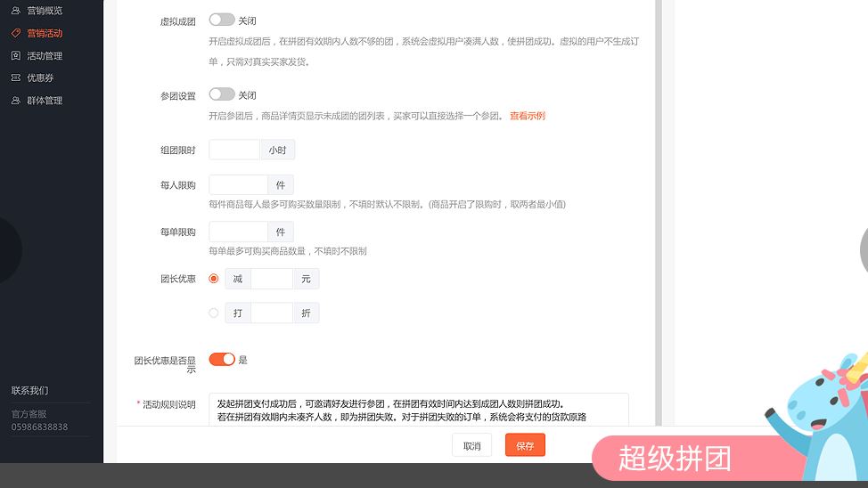The width and height of the screenshot is (868, 488).
Task: Click the 组团限时 hours input field
Action: (234, 150)
